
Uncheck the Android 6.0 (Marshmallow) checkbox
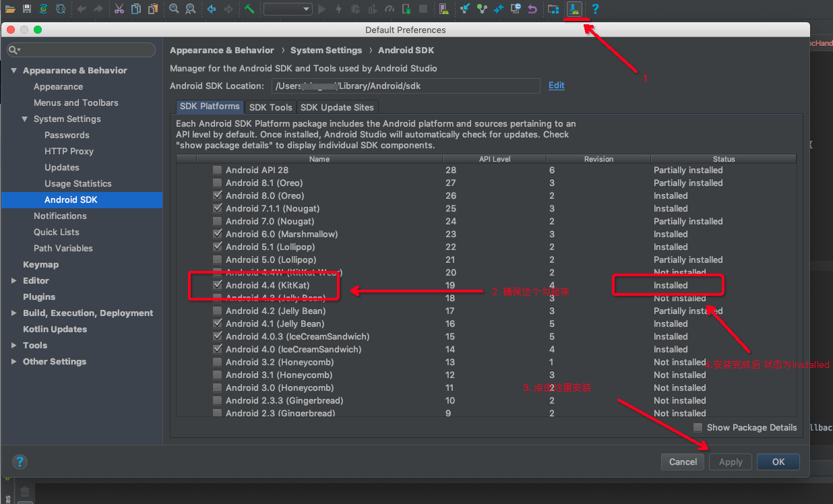coord(217,234)
